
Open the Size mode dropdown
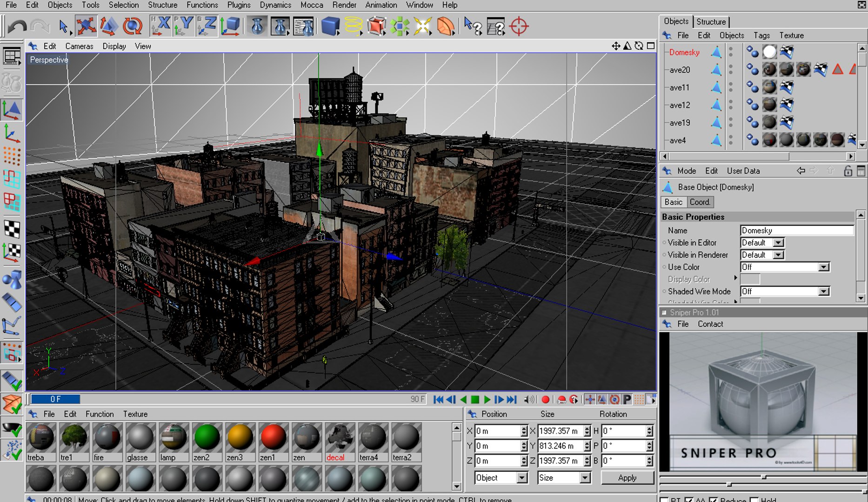(x=564, y=477)
